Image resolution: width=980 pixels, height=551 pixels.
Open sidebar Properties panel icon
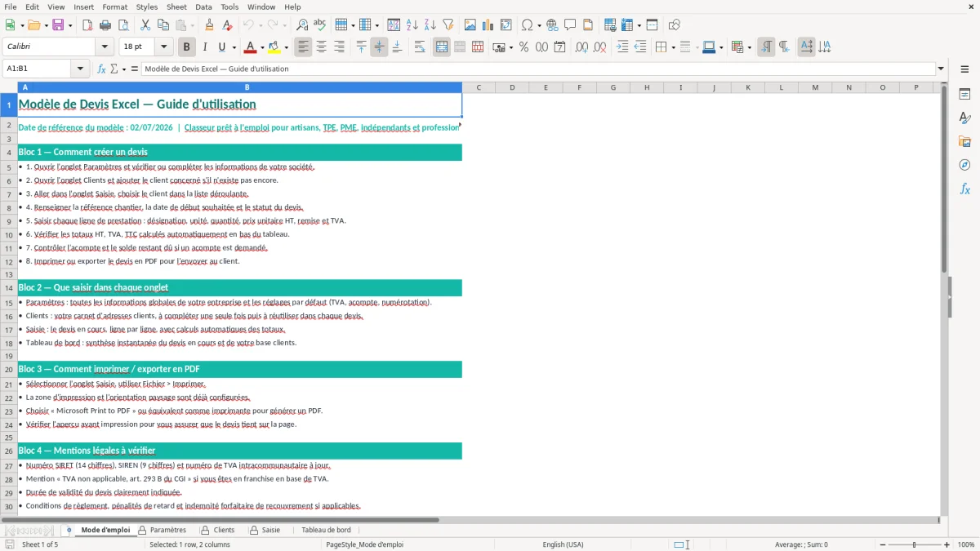pyautogui.click(x=964, y=95)
